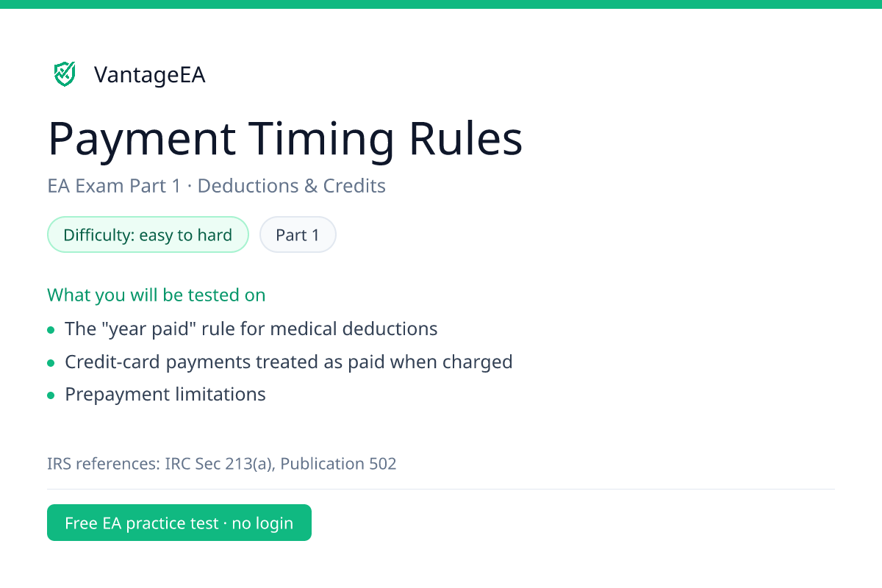The height and width of the screenshot is (588, 882).
Task: Click the green bullet beside Credit-card payments
Action: (x=51, y=363)
